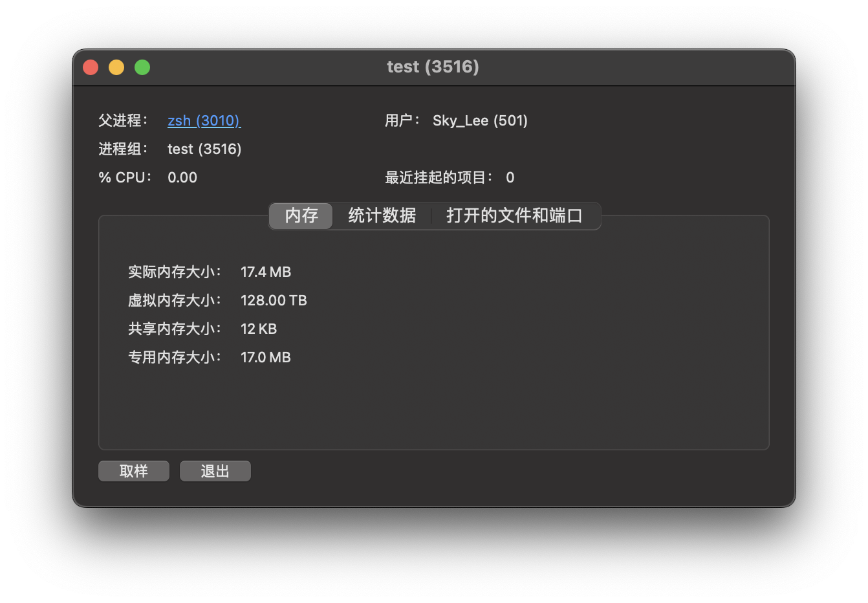The image size is (868, 603).
Task: Open the 打开的文件和端口 tab
Action: pyautogui.click(x=514, y=215)
